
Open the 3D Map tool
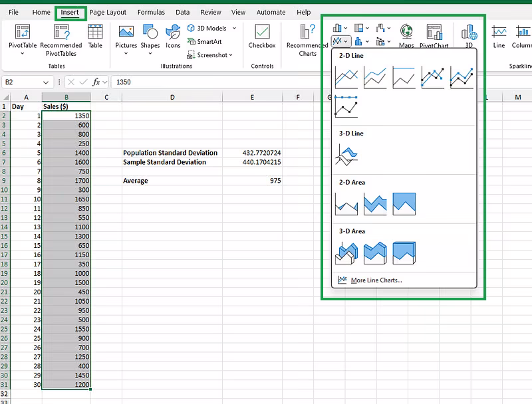click(469, 32)
